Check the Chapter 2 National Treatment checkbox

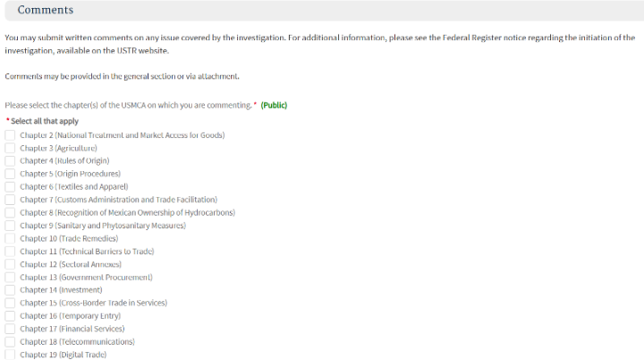(10, 135)
